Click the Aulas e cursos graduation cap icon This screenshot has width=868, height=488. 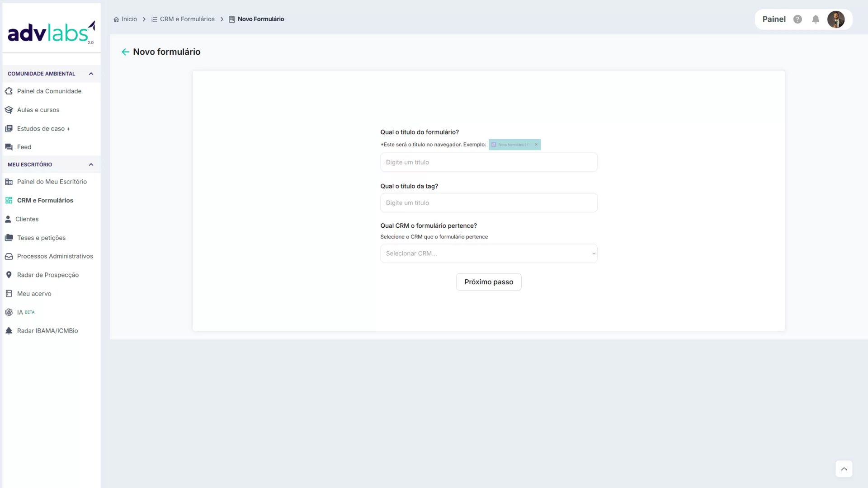click(9, 110)
